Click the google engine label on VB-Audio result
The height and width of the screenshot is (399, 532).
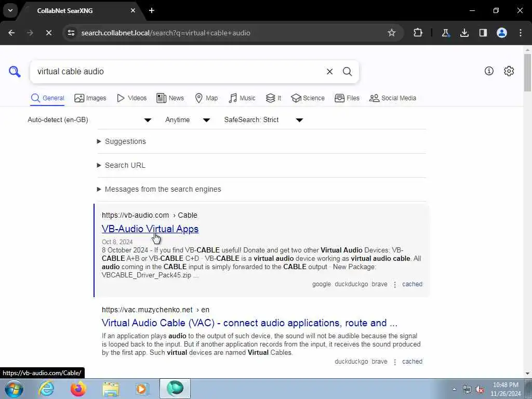(x=321, y=284)
